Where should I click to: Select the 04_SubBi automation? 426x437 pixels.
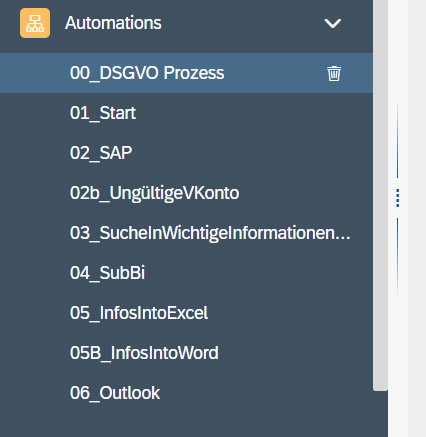(x=186, y=273)
